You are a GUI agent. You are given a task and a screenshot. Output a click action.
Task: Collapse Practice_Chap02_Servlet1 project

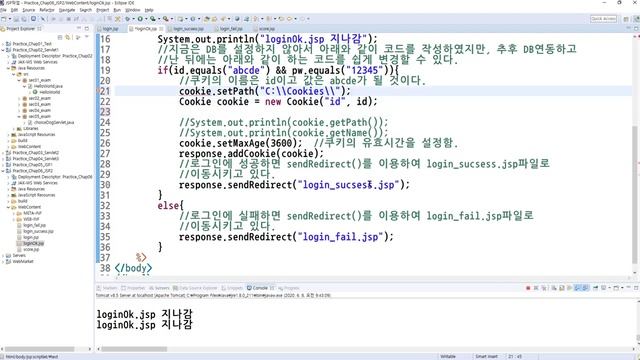(3, 50)
